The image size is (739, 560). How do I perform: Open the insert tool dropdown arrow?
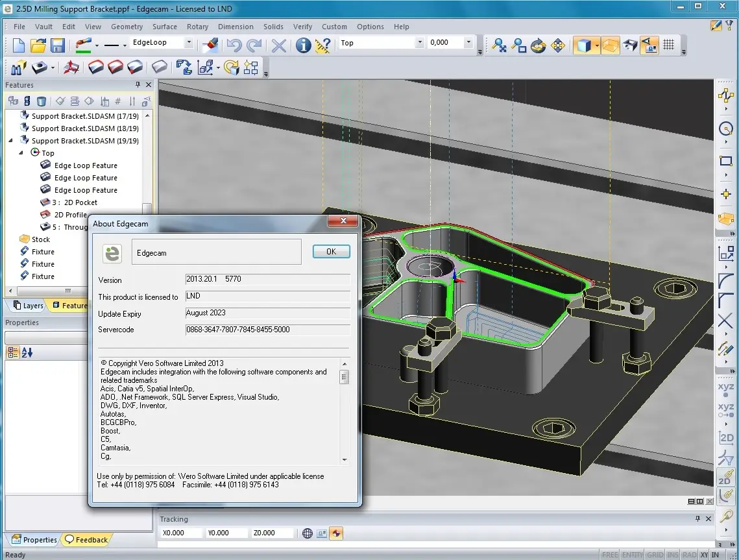(x=53, y=68)
